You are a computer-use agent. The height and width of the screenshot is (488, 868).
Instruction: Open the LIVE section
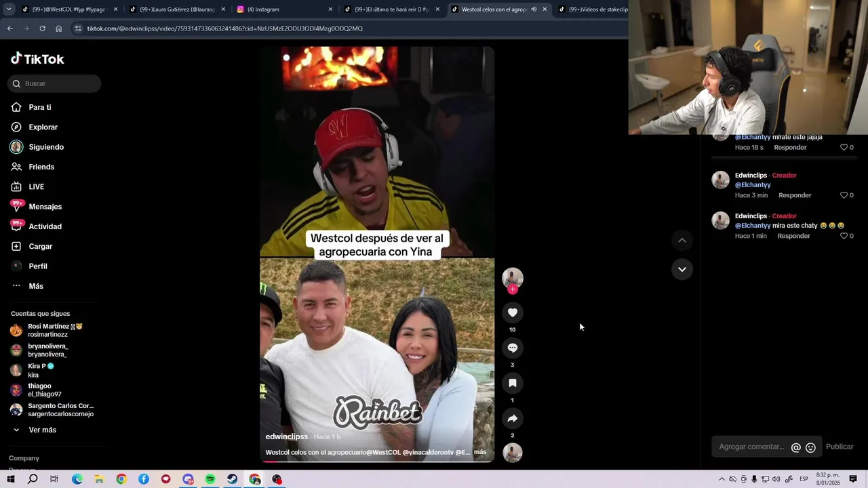(36, 186)
